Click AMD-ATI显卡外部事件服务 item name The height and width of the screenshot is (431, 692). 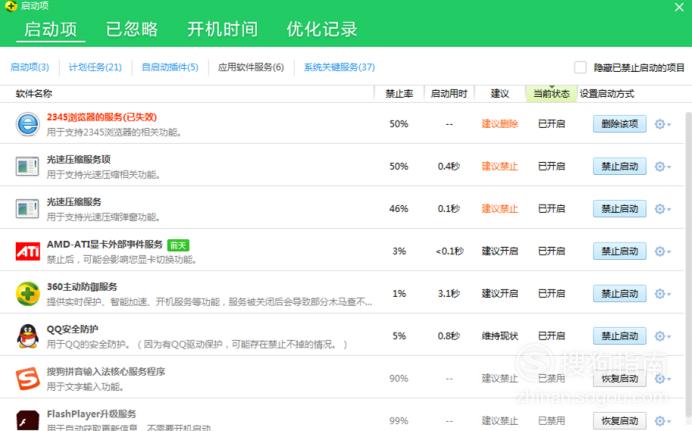coord(105,244)
